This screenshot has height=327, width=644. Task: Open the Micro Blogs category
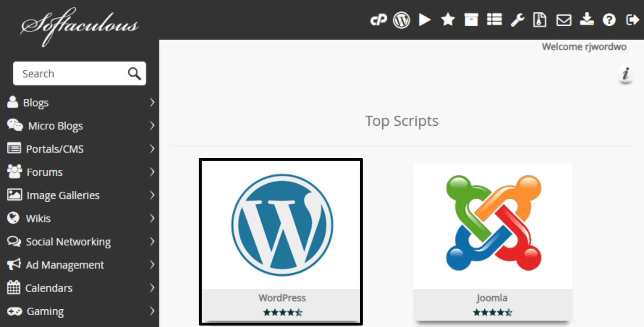coord(56,126)
